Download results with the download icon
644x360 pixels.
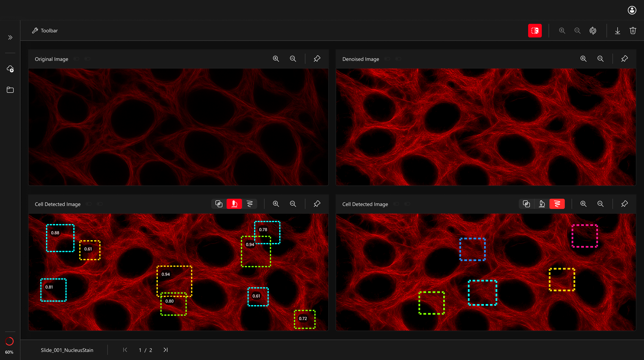coord(618,30)
